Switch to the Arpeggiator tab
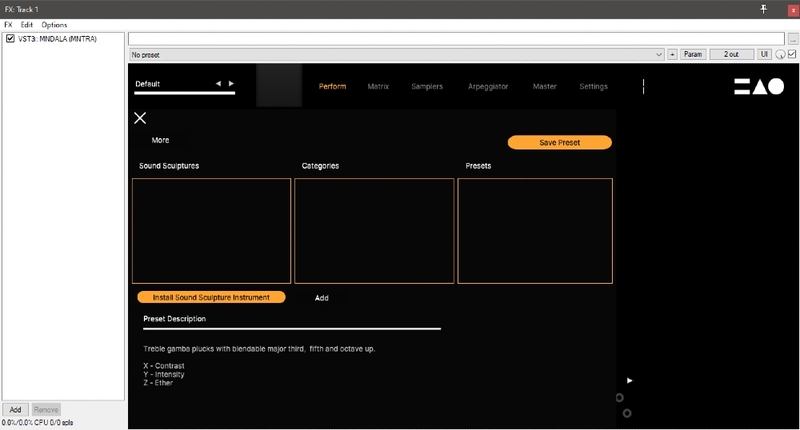The width and height of the screenshot is (800, 430). [488, 87]
